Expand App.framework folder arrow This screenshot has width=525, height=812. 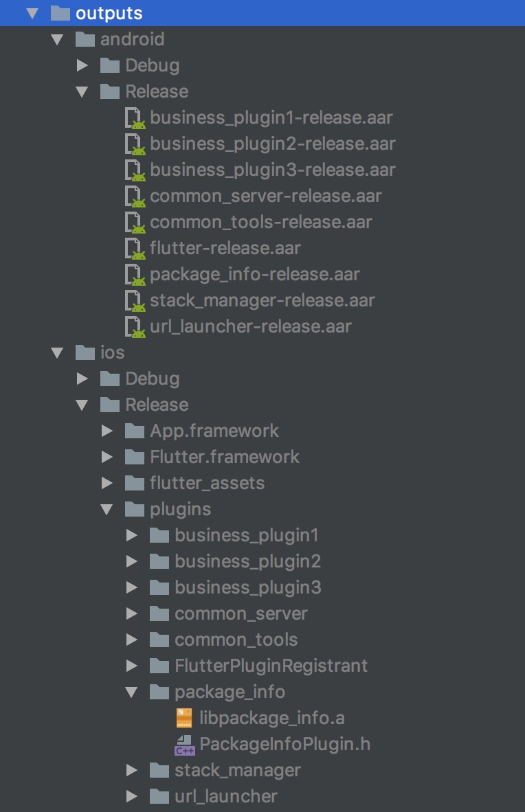click(107, 431)
